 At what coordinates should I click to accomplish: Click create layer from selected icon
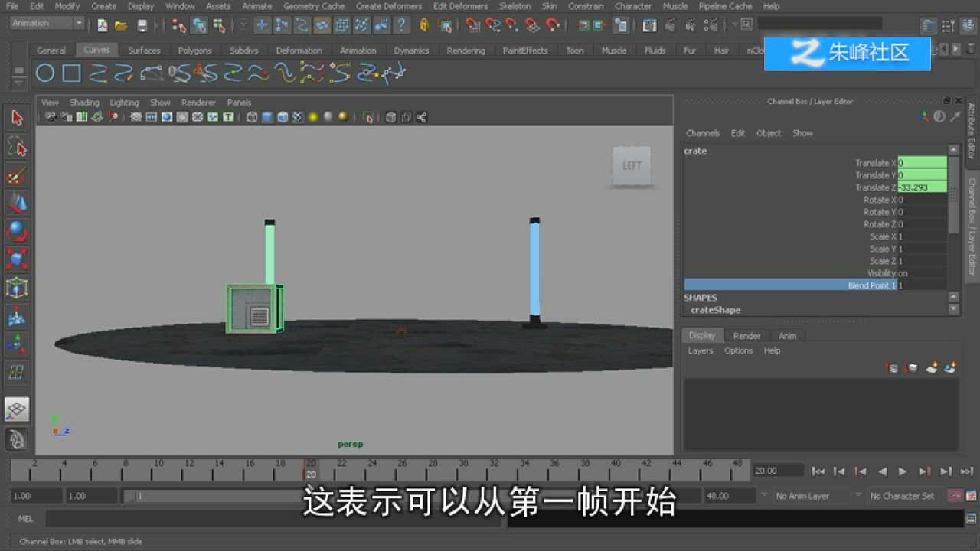coord(950,368)
